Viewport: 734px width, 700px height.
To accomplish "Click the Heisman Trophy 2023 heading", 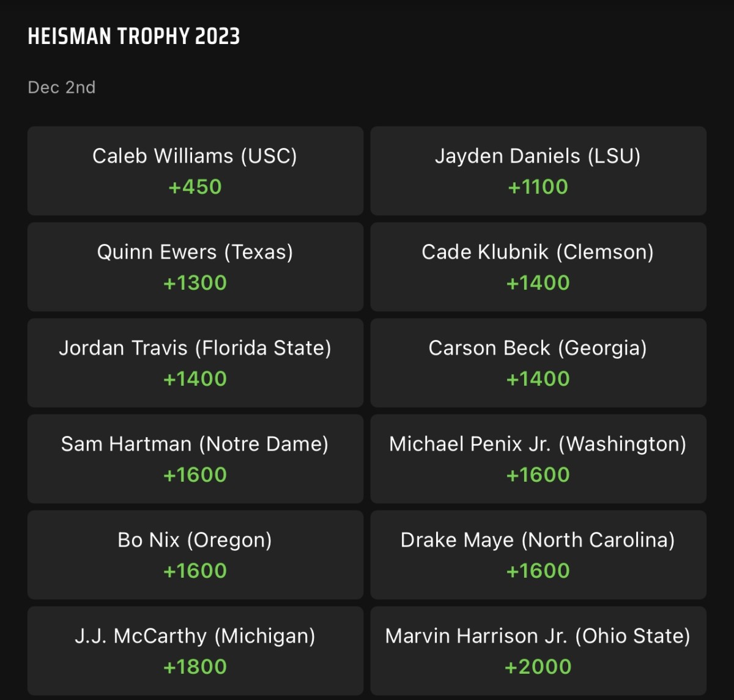I will [x=134, y=37].
